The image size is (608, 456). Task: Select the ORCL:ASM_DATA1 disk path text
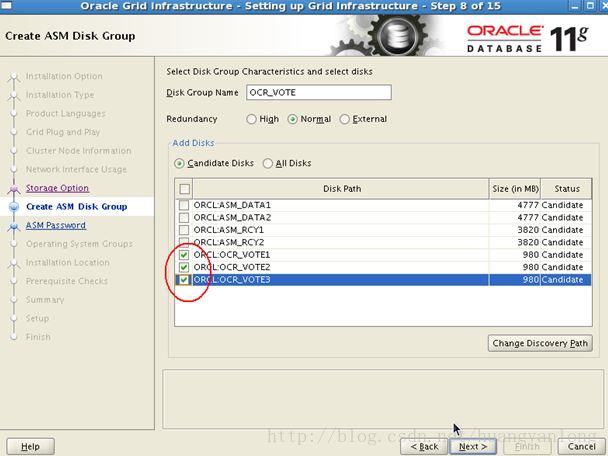pos(232,205)
